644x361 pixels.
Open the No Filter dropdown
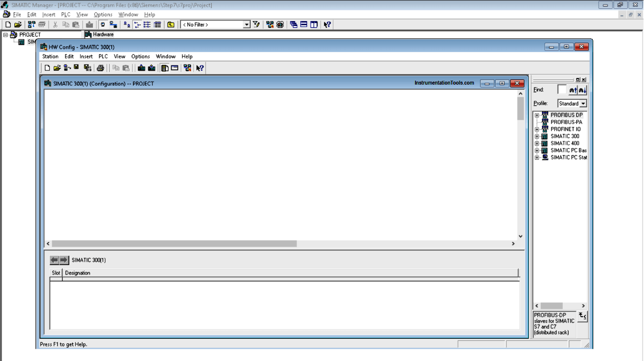[x=247, y=25]
